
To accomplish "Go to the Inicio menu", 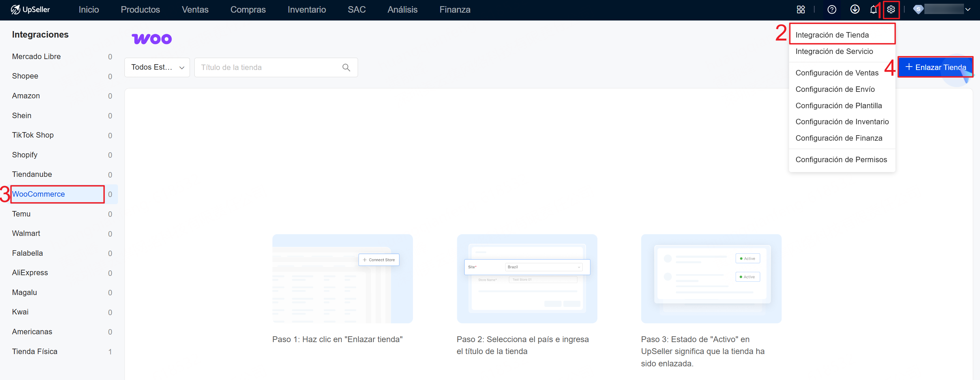I will point(89,10).
